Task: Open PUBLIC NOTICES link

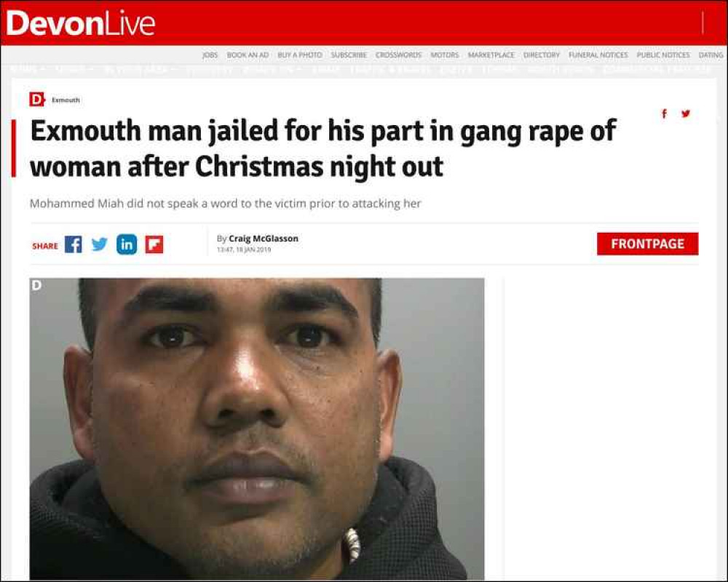Action: 663,55
